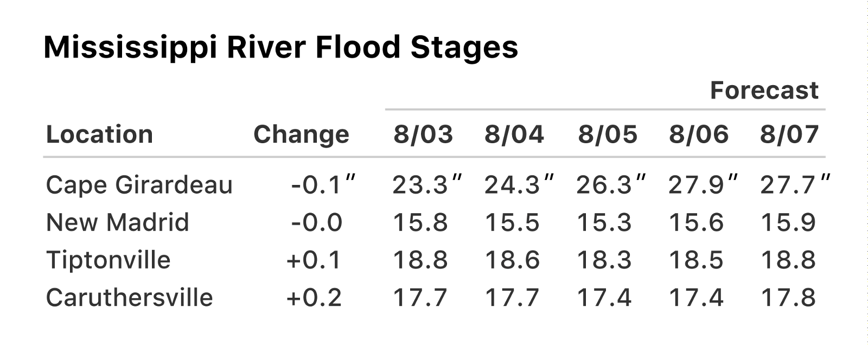Select Cape Girardeau's -0.1" change value
The width and height of the screenshot is (868, 346).
tap(323, 185)
